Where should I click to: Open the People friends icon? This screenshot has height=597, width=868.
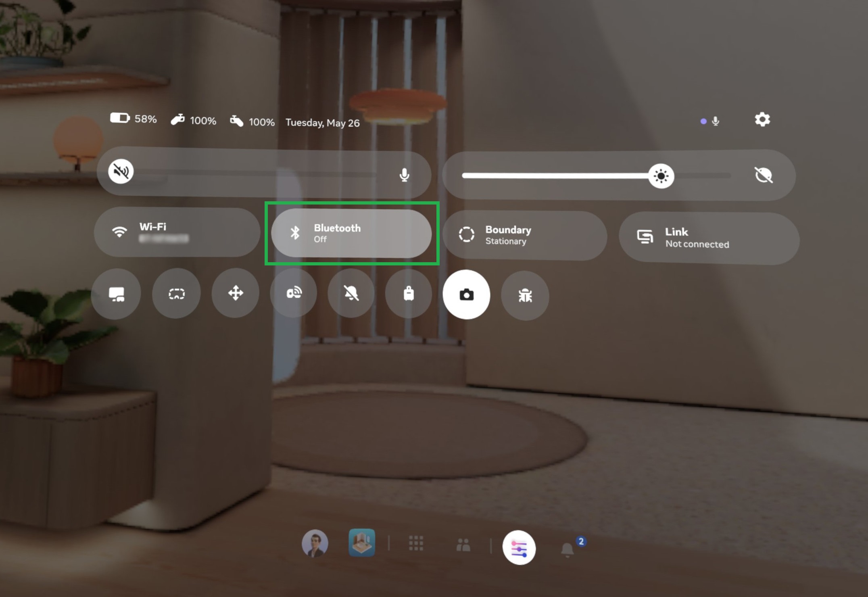[x=463, y=545]
